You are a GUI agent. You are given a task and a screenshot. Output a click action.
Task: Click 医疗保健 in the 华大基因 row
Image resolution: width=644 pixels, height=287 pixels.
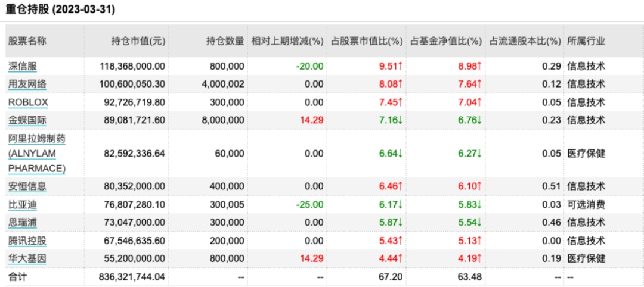[x=586, y=258]
